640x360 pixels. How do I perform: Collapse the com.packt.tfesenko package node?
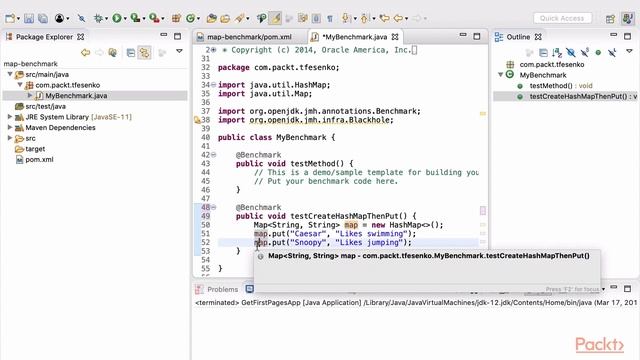click(x=20, y=85)
